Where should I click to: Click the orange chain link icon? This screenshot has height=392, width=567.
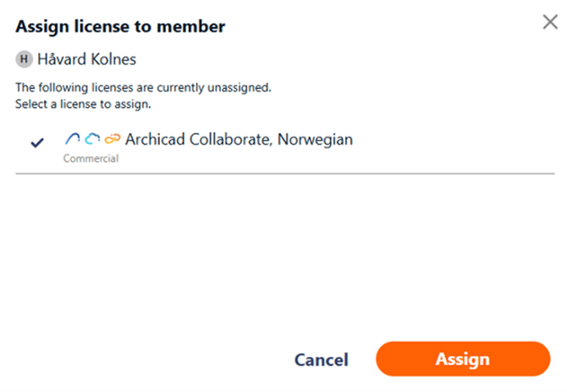pyautogui.click(x=113, y=140)
